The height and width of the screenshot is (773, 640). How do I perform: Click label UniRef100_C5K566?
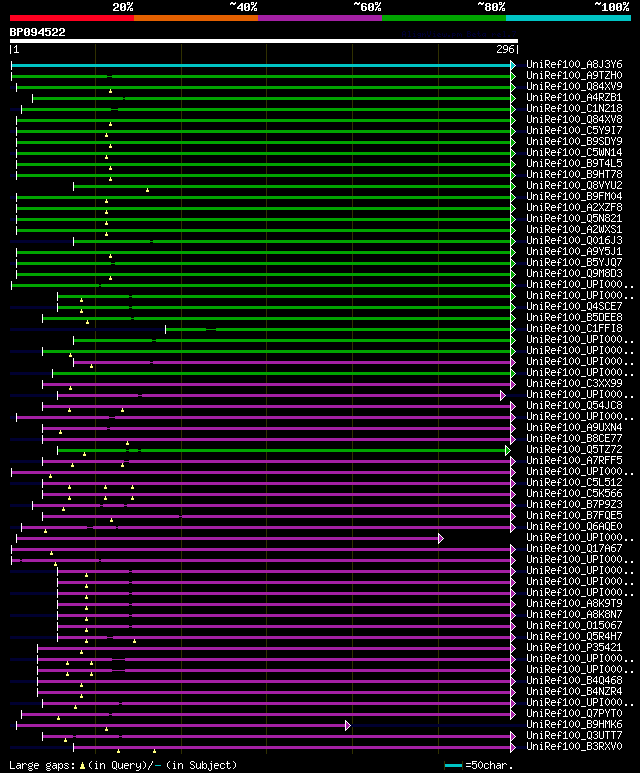point(574,494)
